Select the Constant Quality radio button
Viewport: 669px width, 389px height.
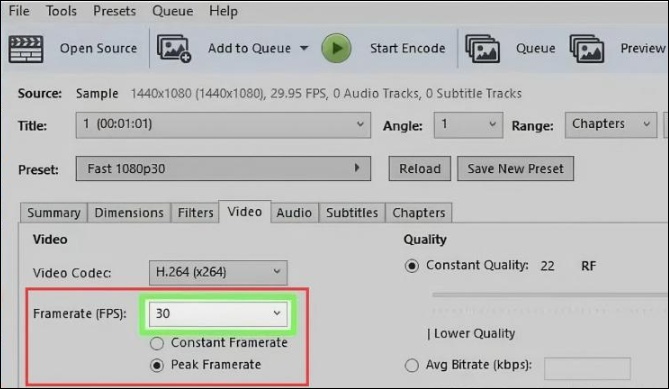pos(412,266)
